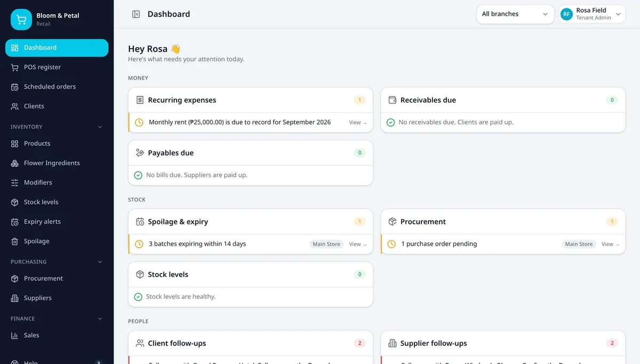Click the Spoilage trash icon in sidebar
640x364 pixels.
tap(14, 241)
